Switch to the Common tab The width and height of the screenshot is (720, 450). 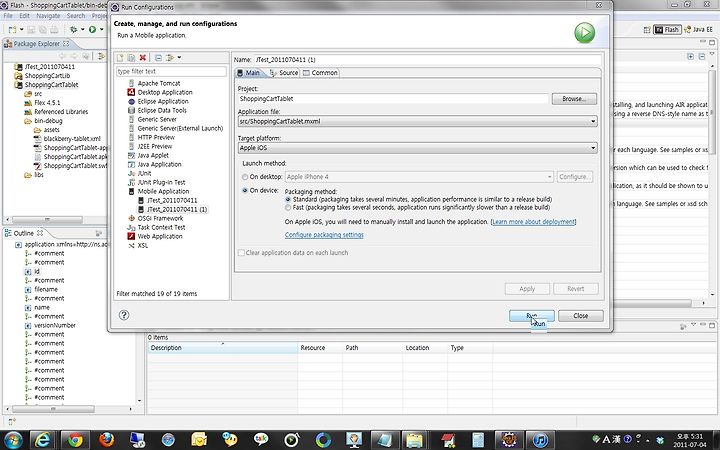[x=320, y=73]
